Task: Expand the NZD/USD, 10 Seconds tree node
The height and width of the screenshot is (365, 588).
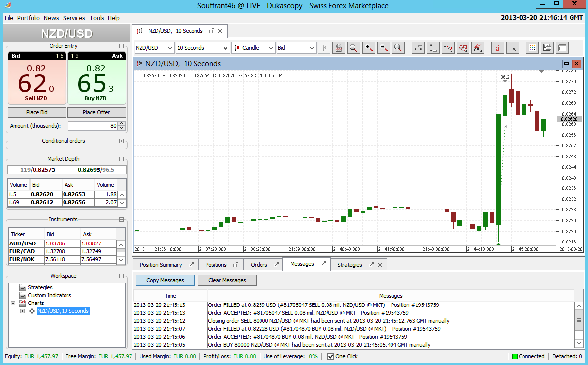Action: coord(22,311)
